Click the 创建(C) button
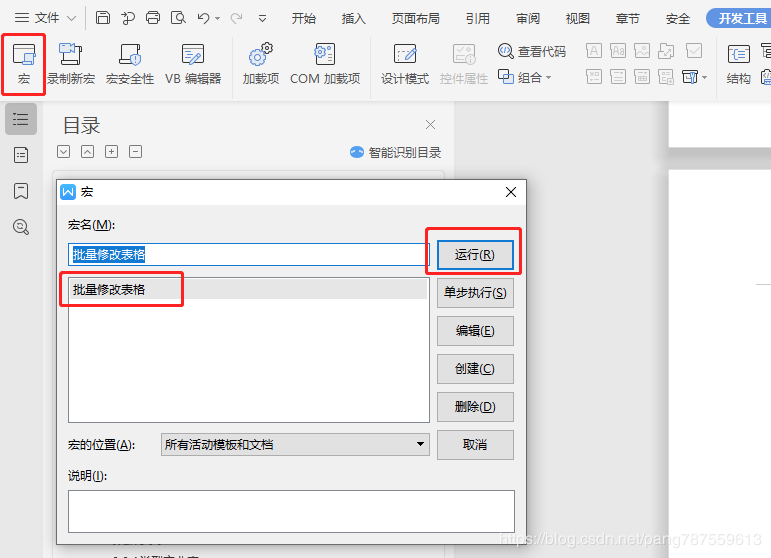 [475, 369]
